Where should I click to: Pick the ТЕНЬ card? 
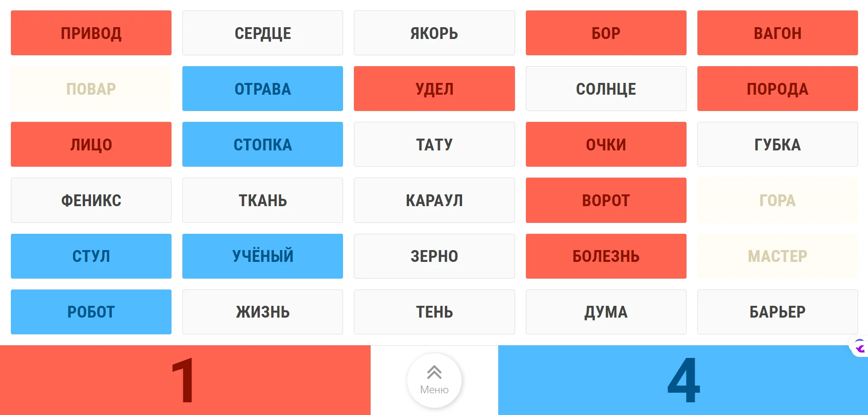tap(434, 312)
